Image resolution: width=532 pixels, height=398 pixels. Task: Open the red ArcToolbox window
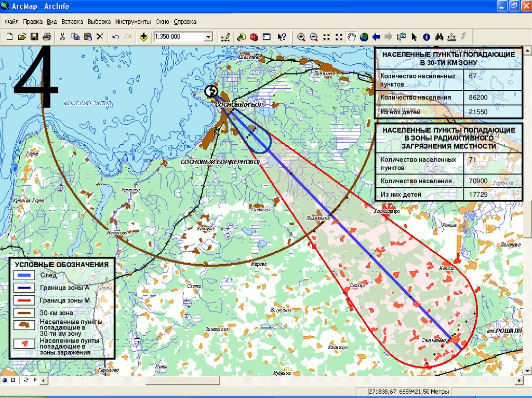coord(254,37)
